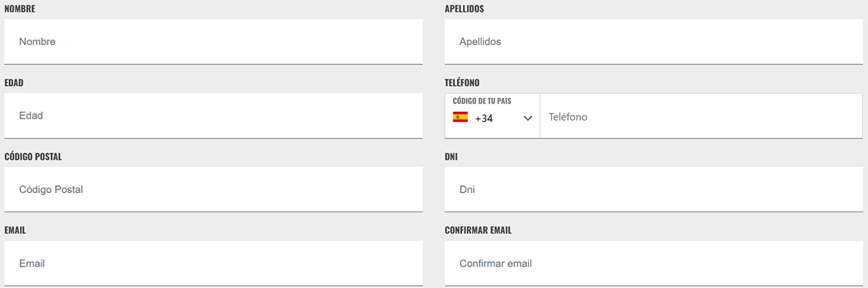Focus the Nombre input field
The image size is (868, 288).
click(x=213, y=41)
